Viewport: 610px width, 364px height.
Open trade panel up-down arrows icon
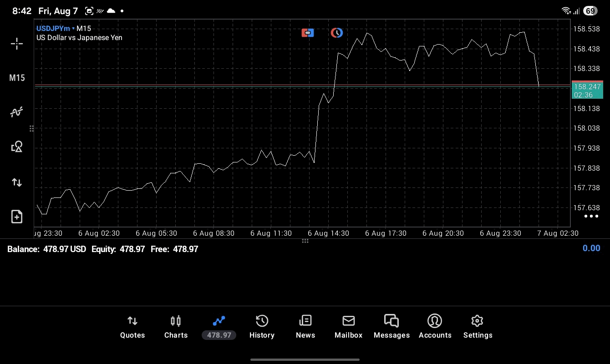point(17,182)
